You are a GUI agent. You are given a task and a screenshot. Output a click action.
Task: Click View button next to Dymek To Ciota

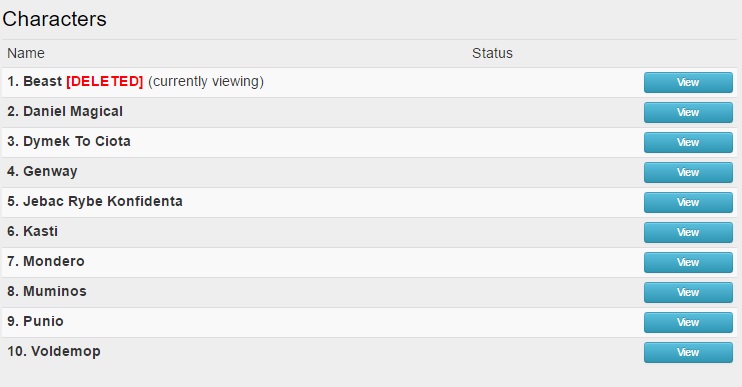click(x=688, y=142)
